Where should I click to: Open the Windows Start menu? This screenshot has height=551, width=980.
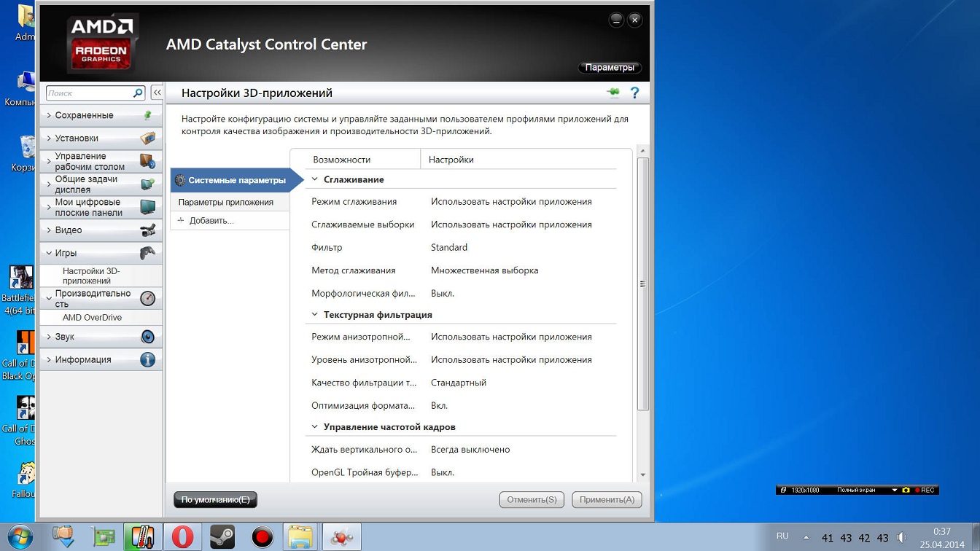[x=20, y=537]
